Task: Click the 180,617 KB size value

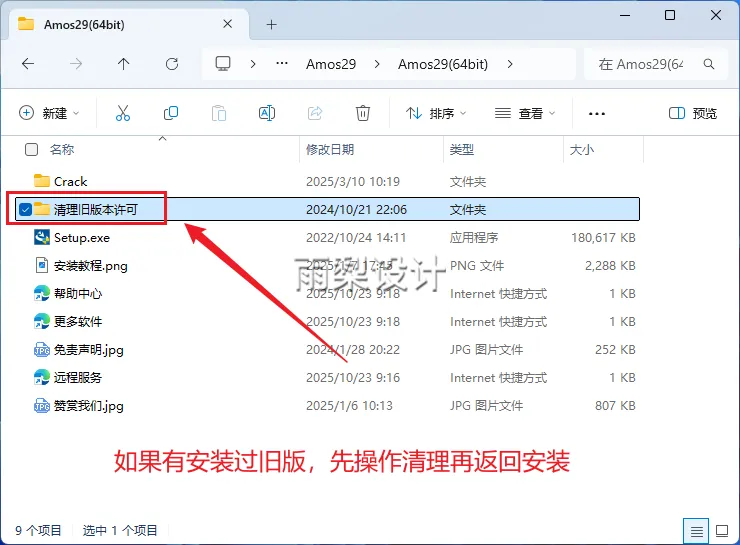Action: (x=603, y=237)
